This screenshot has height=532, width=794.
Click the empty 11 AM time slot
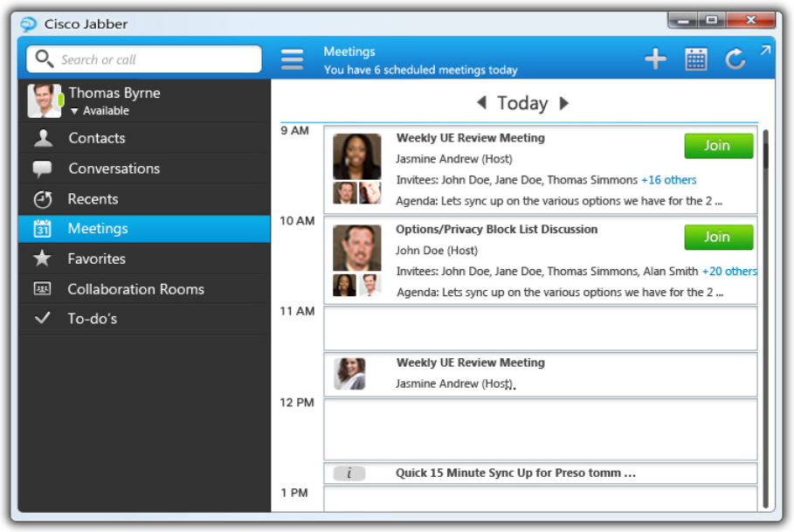(x=541, y=328)
